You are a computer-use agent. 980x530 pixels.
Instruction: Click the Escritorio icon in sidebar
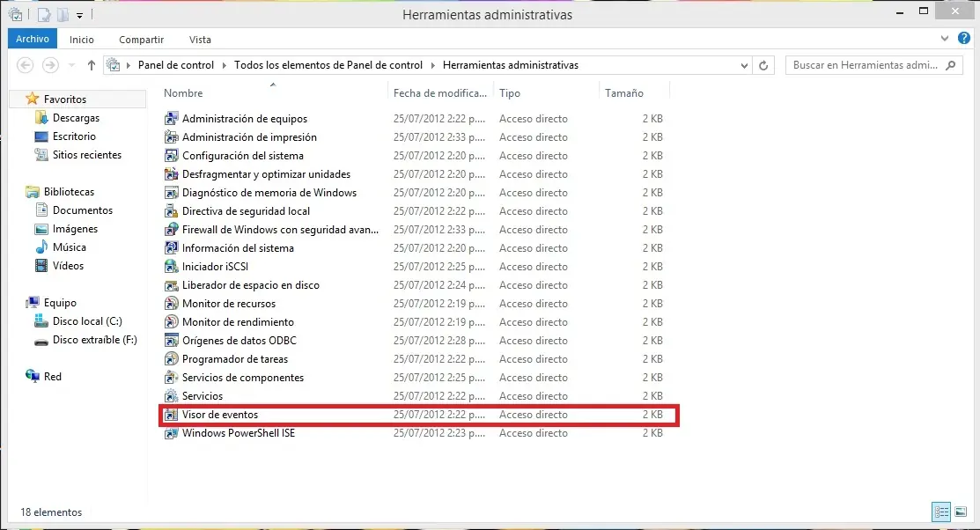tap(41, 136)
